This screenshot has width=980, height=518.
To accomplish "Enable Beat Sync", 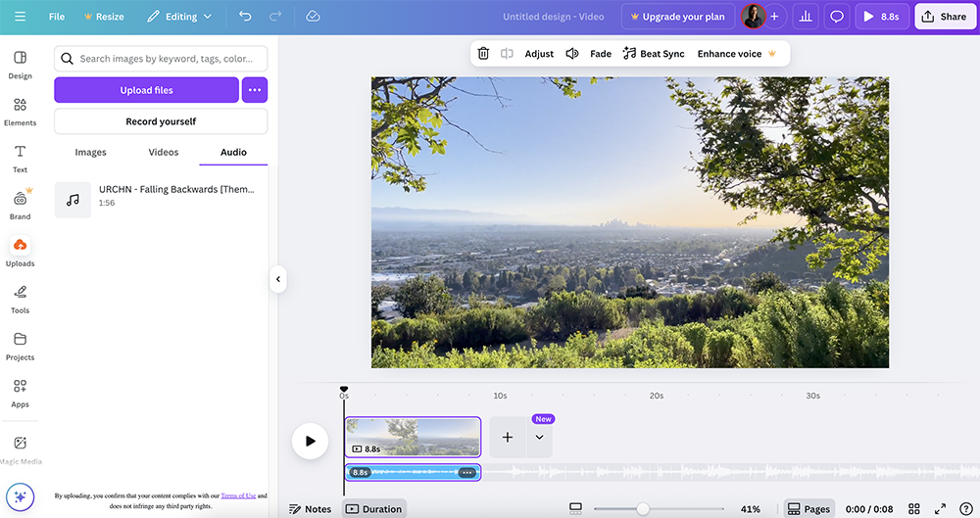I will point(654,54).
